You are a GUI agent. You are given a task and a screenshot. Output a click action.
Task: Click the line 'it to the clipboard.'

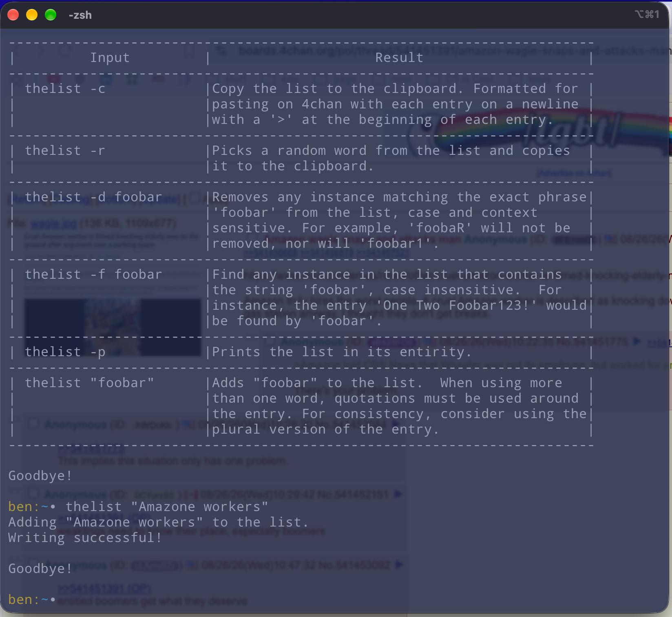pos(293,166)
